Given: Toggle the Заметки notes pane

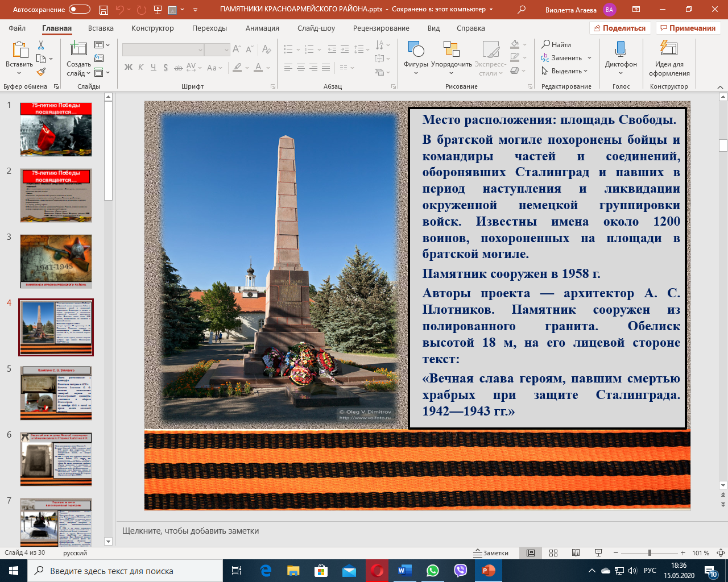Looking at the screenshot, I should coord(492,553).
